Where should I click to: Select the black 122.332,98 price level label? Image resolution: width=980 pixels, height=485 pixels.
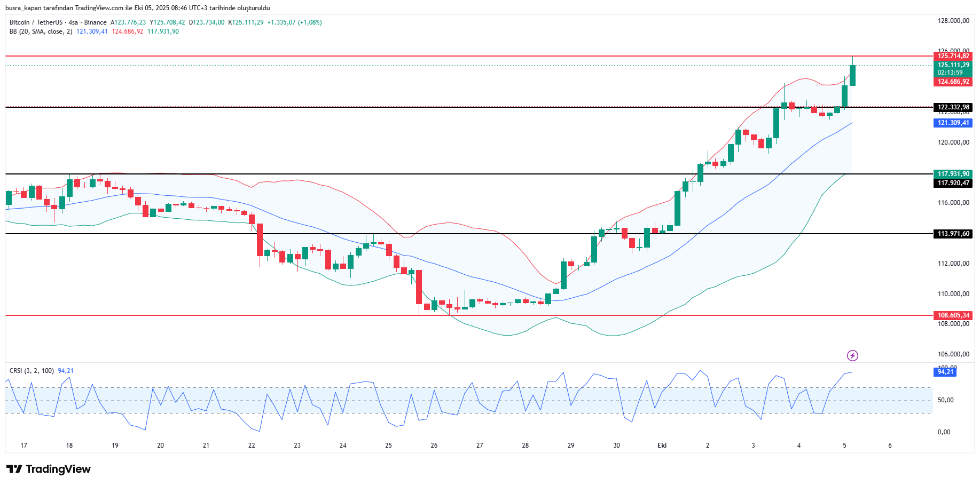click(x=953, y=107)
